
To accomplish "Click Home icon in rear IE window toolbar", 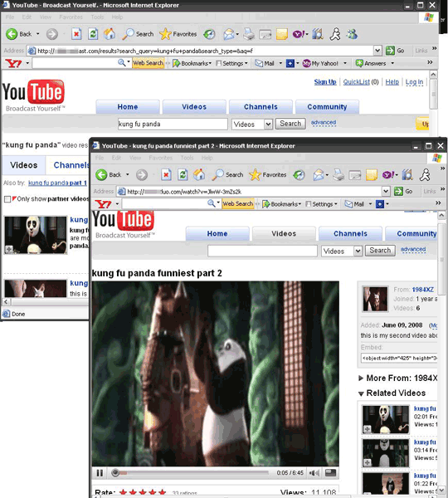I will click(x=110, y=34).
